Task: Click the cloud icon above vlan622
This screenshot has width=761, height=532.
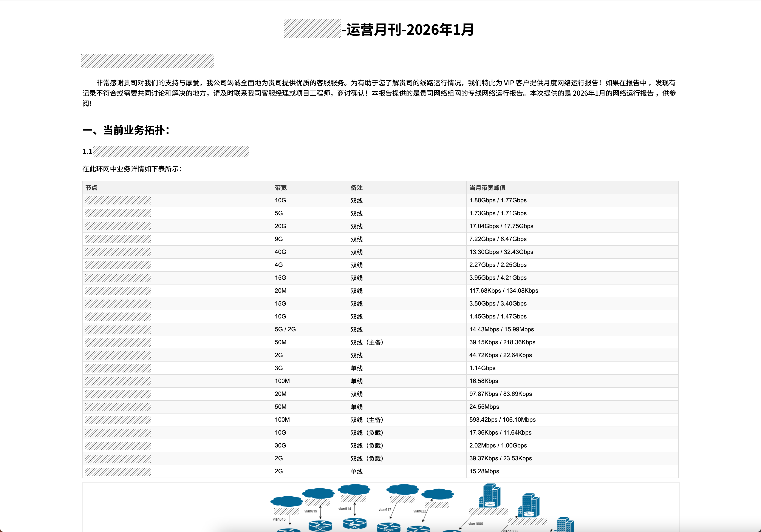Action: coord(438,494)
